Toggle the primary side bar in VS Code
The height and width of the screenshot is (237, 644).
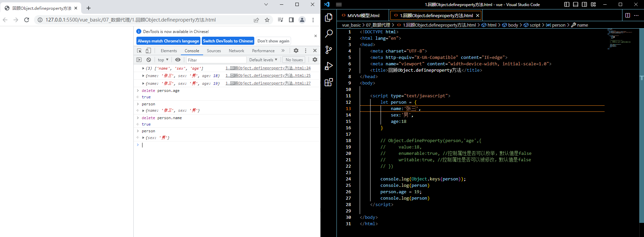click(x=567, y=4)
